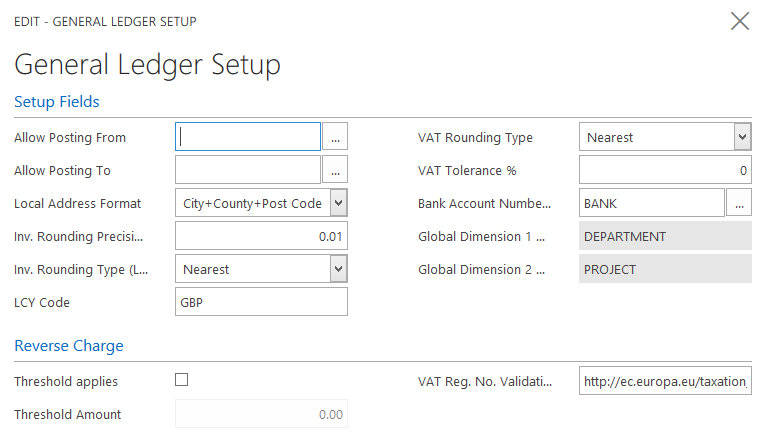Click the Global Dimension 2 PROJECT field

665,269
